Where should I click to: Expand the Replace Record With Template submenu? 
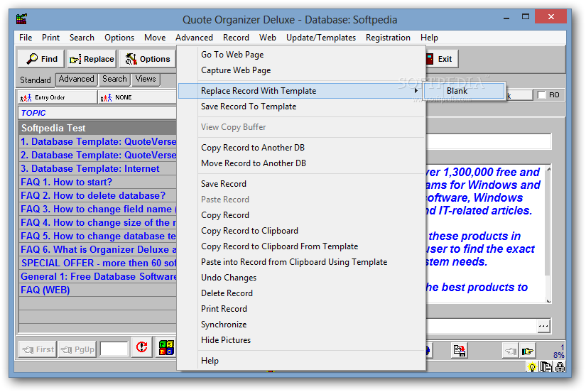301,91
